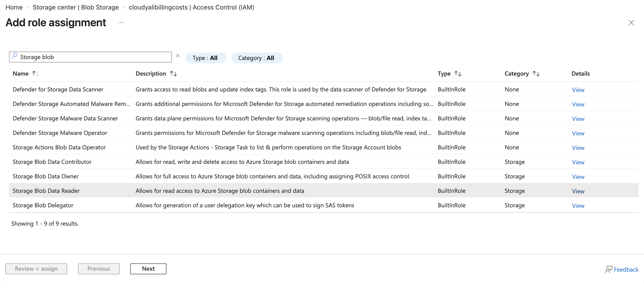The width and height of the screenshot is (644, 282).
Task: Toggle sorting on the Name column
Action: point(36,73)
